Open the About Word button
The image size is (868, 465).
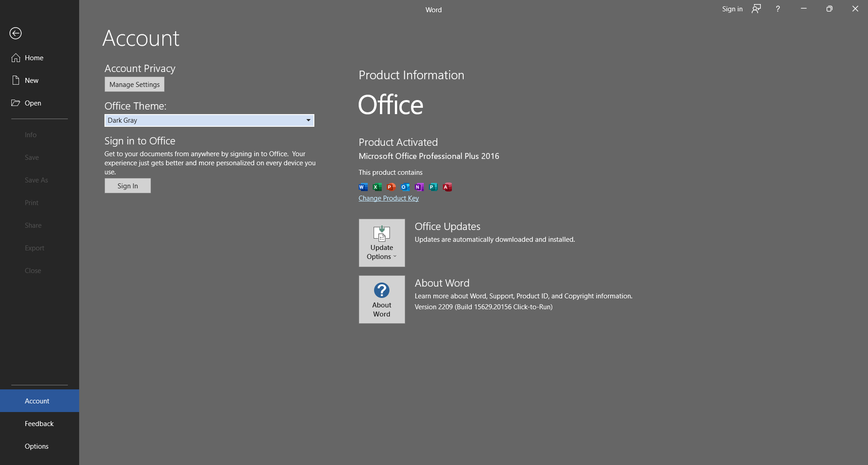pos(382,299)
